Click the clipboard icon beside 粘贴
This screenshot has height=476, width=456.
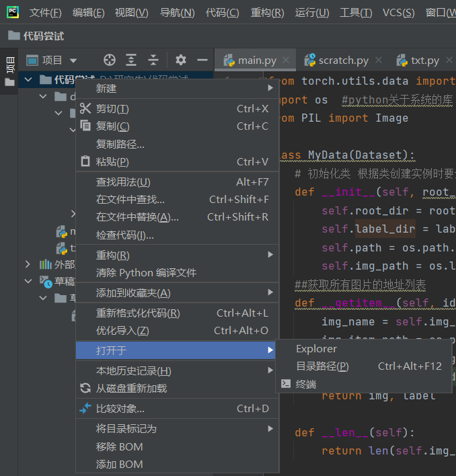point(85,161)
